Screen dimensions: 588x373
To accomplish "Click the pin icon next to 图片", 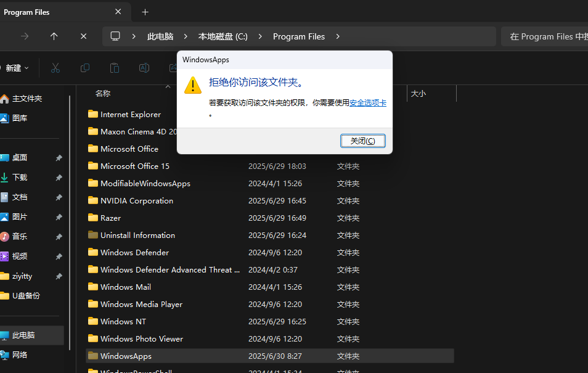I will pos(59,217).
